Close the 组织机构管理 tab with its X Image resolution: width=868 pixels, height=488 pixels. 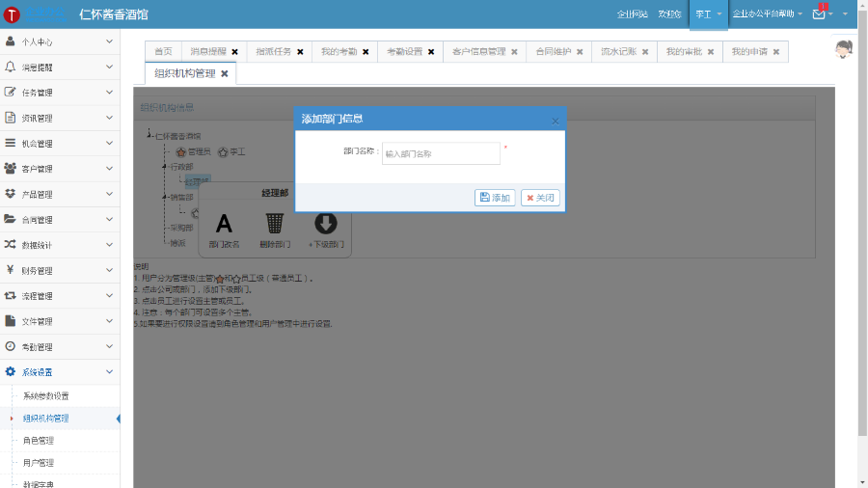coord(224,73)
